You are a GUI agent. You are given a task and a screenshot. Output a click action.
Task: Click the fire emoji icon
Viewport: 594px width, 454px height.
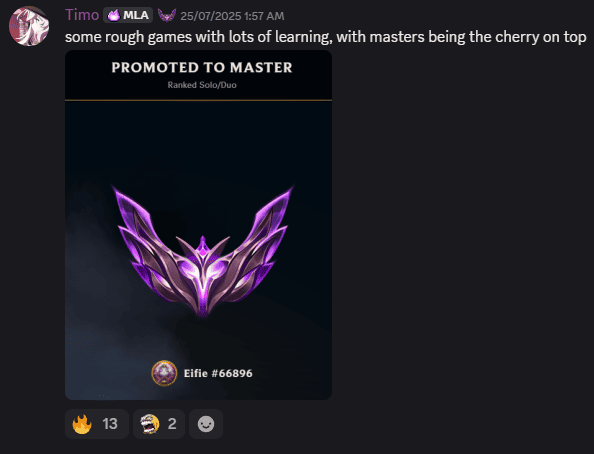[x=82, y=424]
